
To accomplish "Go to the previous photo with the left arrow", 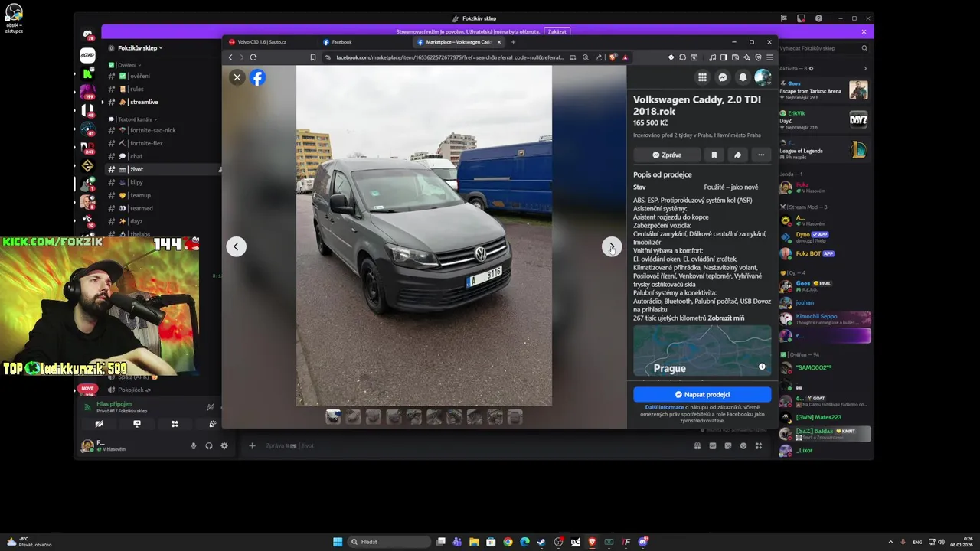I will (237, 246).
